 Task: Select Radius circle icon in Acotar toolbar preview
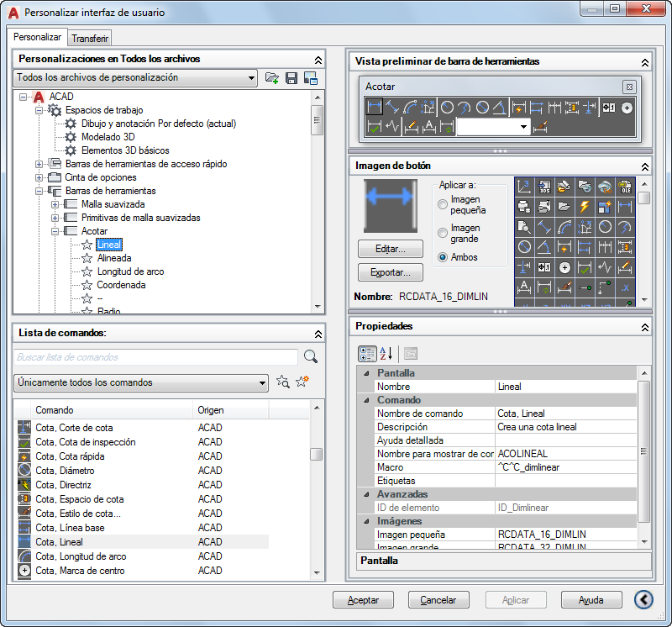tap(447, 108)
